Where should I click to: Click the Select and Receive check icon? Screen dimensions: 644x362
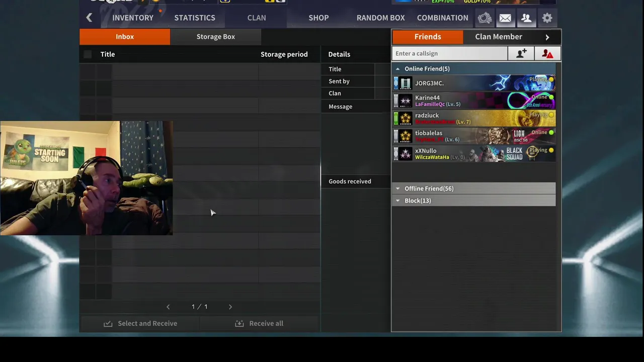tap(108, 323)
